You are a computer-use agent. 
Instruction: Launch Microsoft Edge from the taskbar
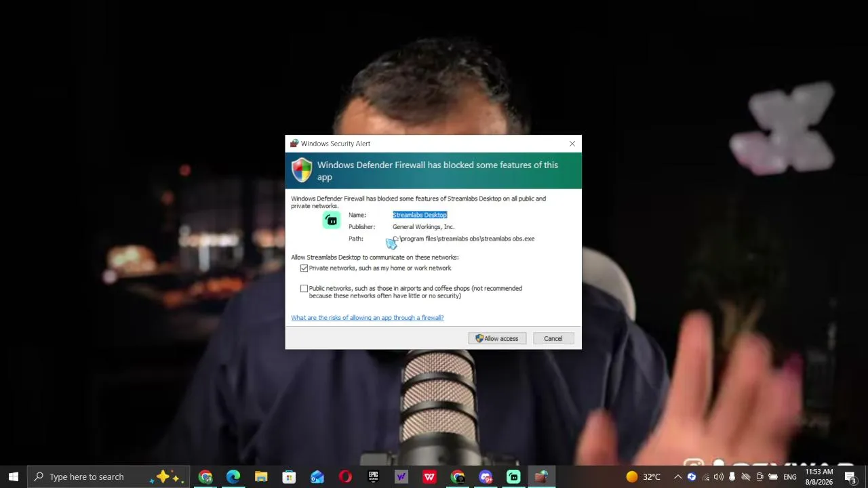pos(233,476)
